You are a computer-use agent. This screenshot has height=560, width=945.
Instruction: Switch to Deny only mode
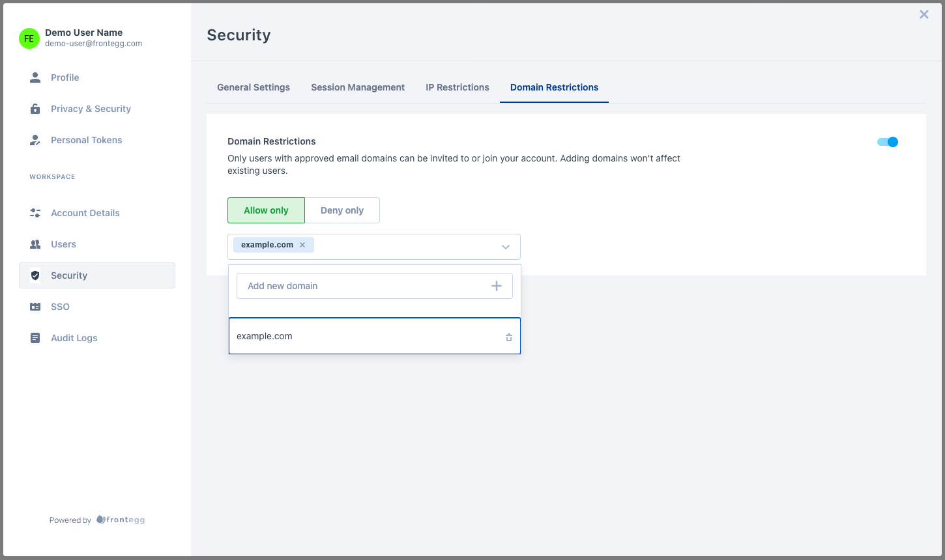tap(342, 210)
